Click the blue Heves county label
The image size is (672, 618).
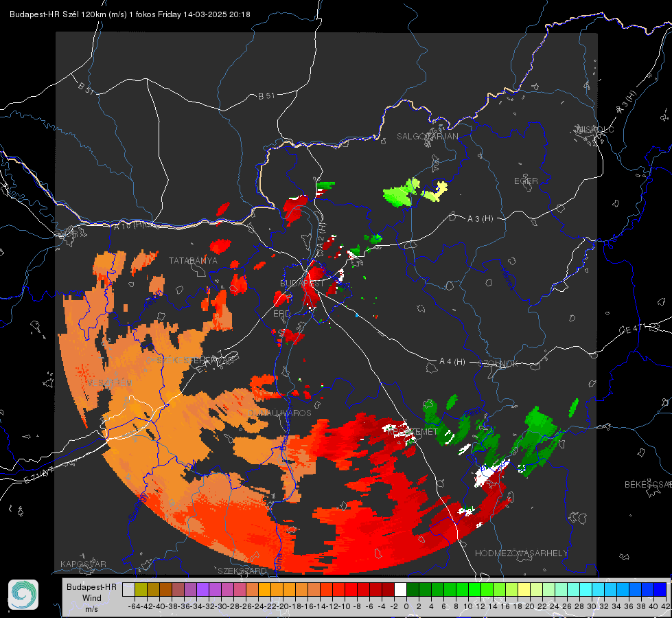click(x=508, y=278)
